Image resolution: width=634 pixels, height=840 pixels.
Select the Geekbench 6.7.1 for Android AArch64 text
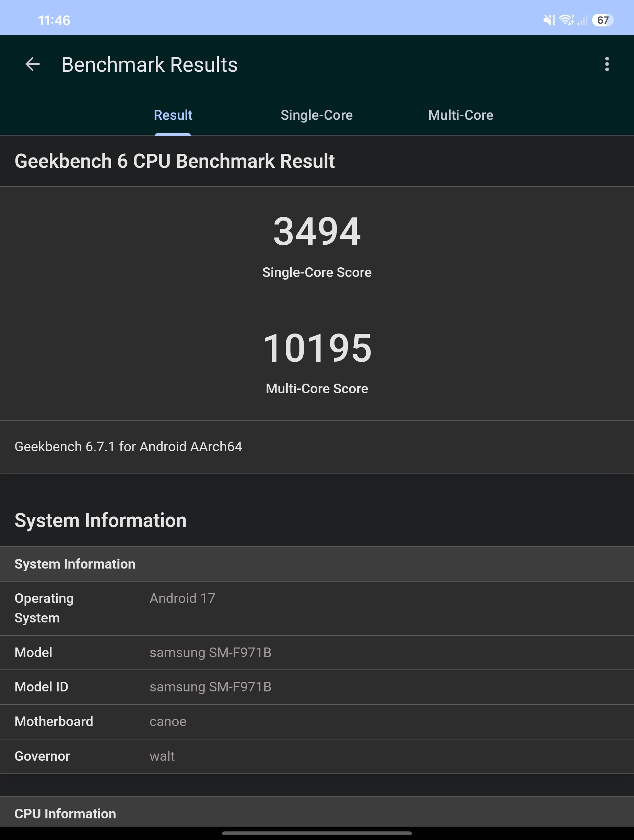tap(128, 446)
